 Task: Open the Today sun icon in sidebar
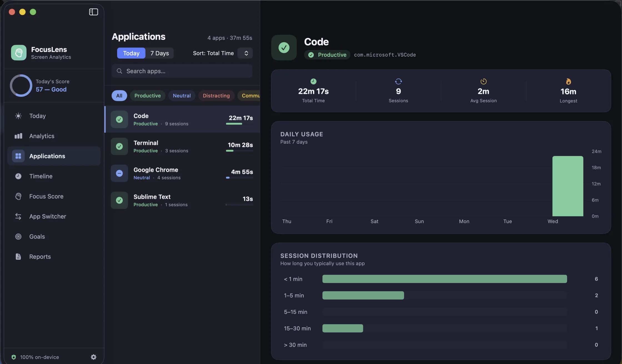(x=18, y=116)
